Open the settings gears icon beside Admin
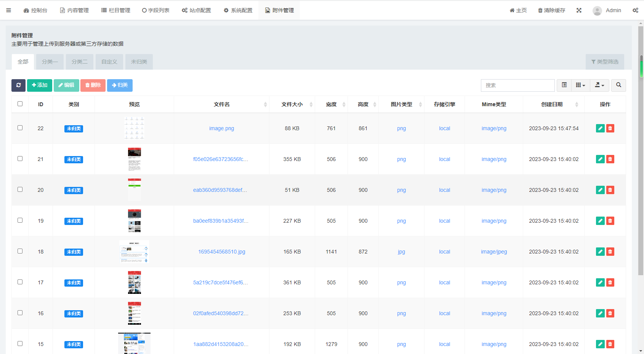The image size is (644, 354). (635, 10)
